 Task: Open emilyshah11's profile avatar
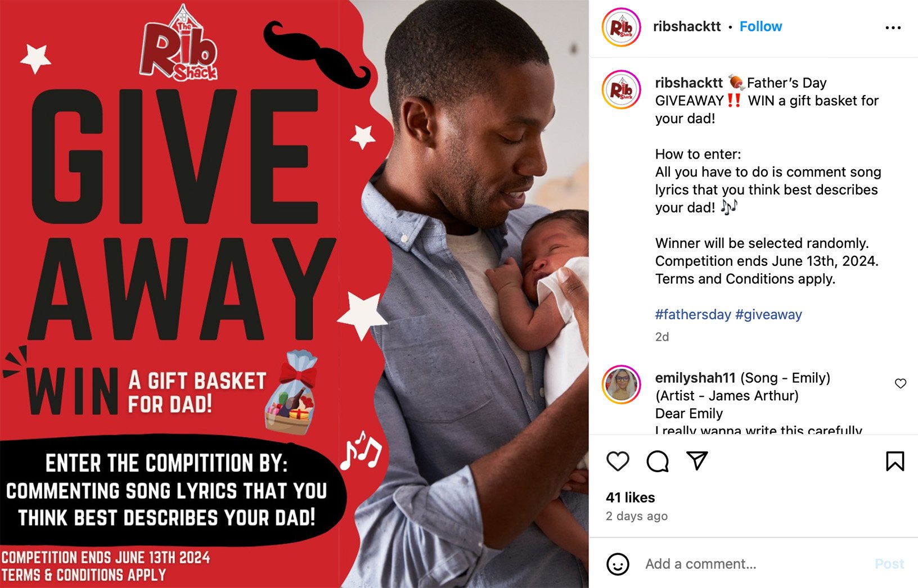click(x=622, y=385)
